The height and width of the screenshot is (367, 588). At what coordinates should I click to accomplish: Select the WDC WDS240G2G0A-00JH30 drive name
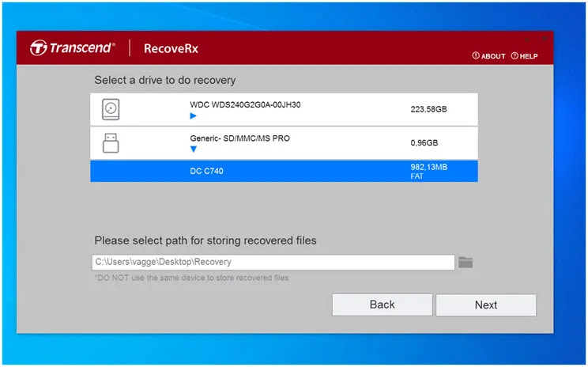(x=245, y=104)
